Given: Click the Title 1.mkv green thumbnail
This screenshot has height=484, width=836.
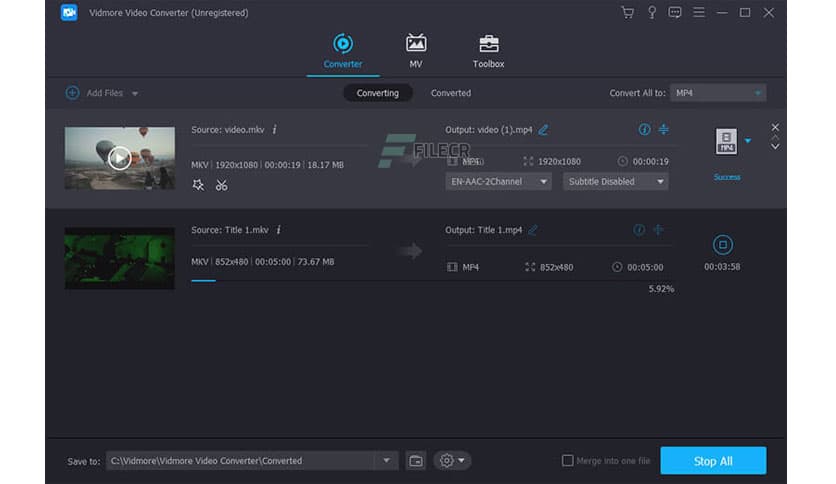Looking at the screenshot, I should [119, 259].
